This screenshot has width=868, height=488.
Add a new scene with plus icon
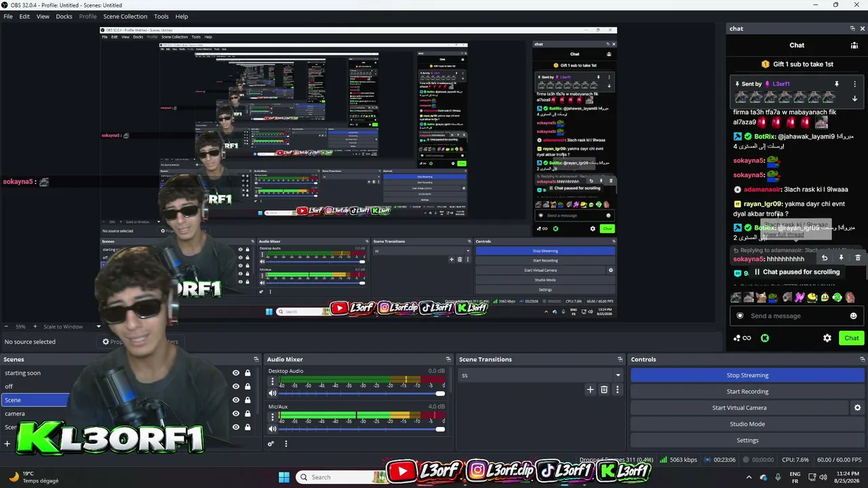click(7, 444)
